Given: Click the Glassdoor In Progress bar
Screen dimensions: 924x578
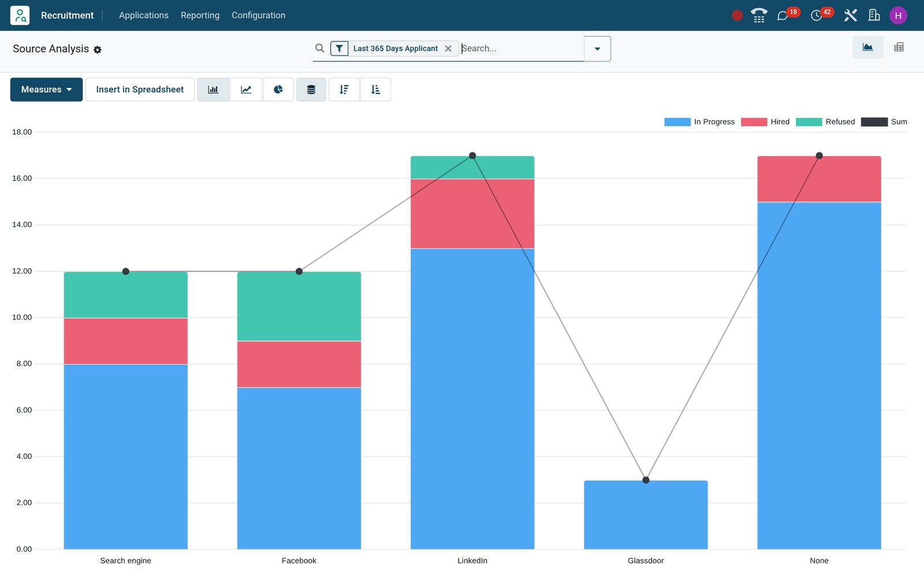Looking at the screenshot, I should (x=646, y=514).
